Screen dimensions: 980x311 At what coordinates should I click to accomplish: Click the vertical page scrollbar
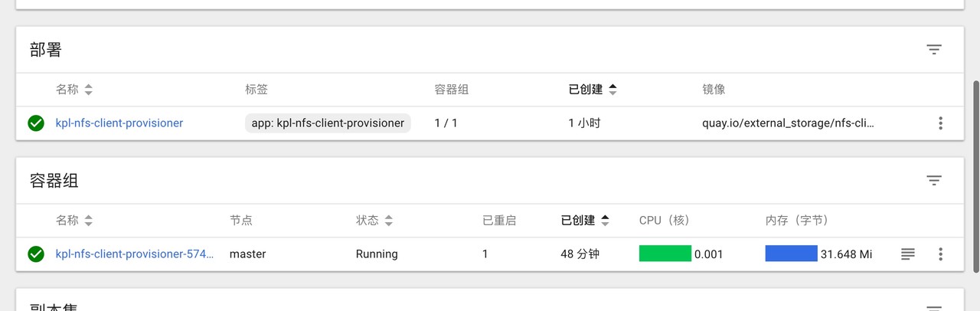(x=975, y=176)
